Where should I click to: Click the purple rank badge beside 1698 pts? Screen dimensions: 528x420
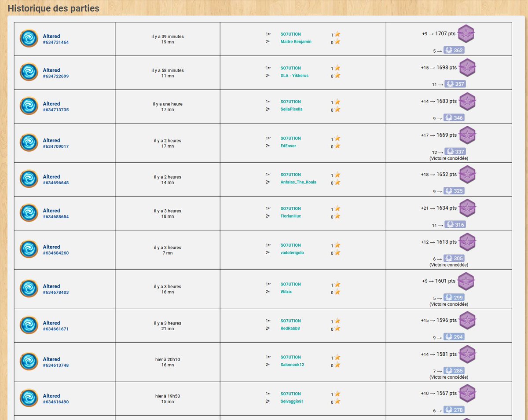[467, 68]
